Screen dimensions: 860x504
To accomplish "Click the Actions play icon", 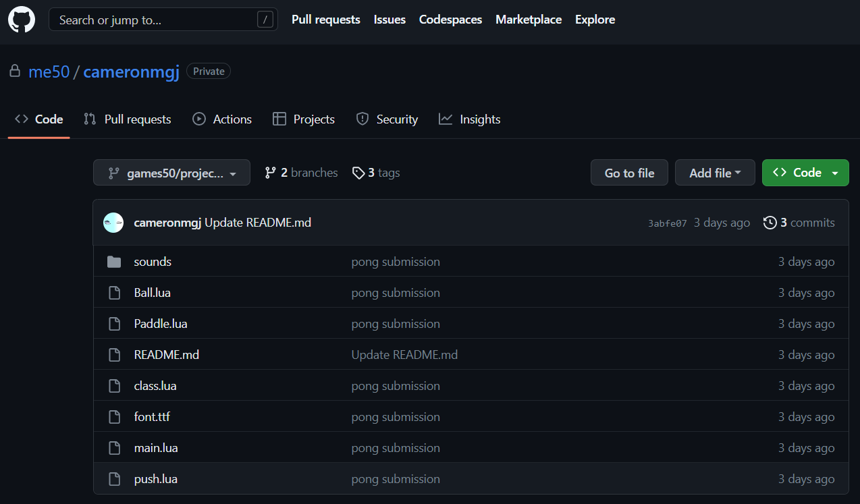I will pos(199,119).
